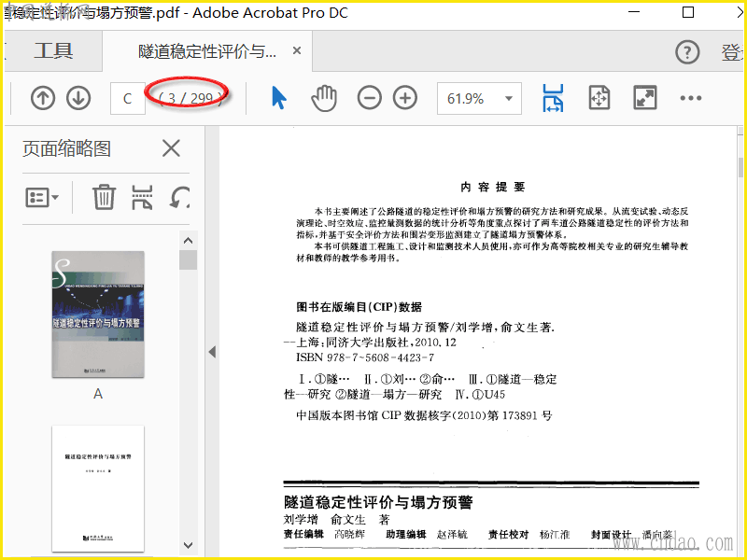Close the 页面缩略图 panel

click(x=171, y=148)
